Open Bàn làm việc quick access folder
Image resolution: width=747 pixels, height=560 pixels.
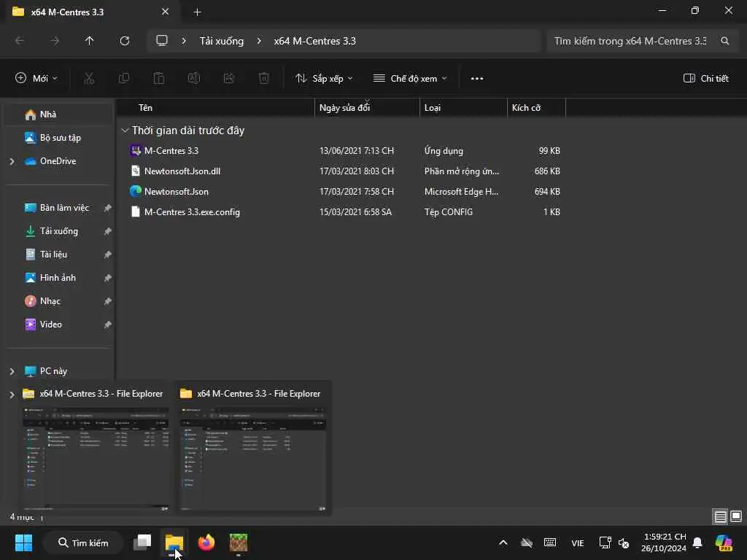[59, 208]
